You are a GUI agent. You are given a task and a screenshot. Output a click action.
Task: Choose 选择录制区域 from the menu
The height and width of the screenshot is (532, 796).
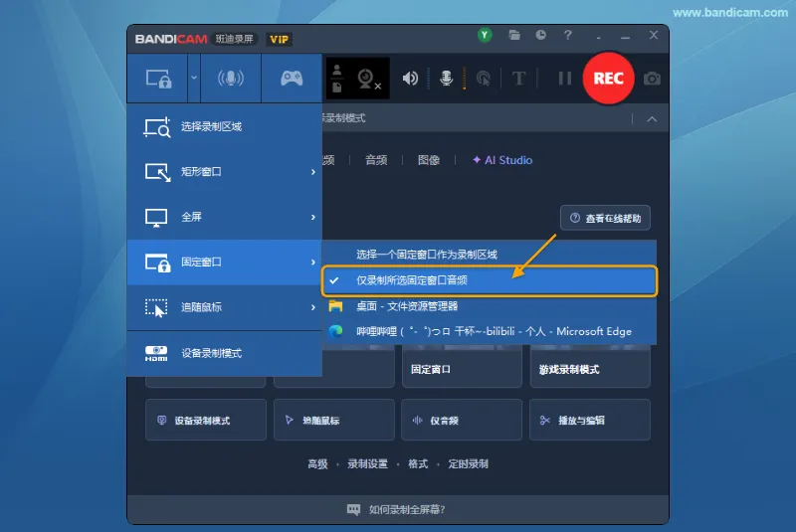[x=225, y=127]
